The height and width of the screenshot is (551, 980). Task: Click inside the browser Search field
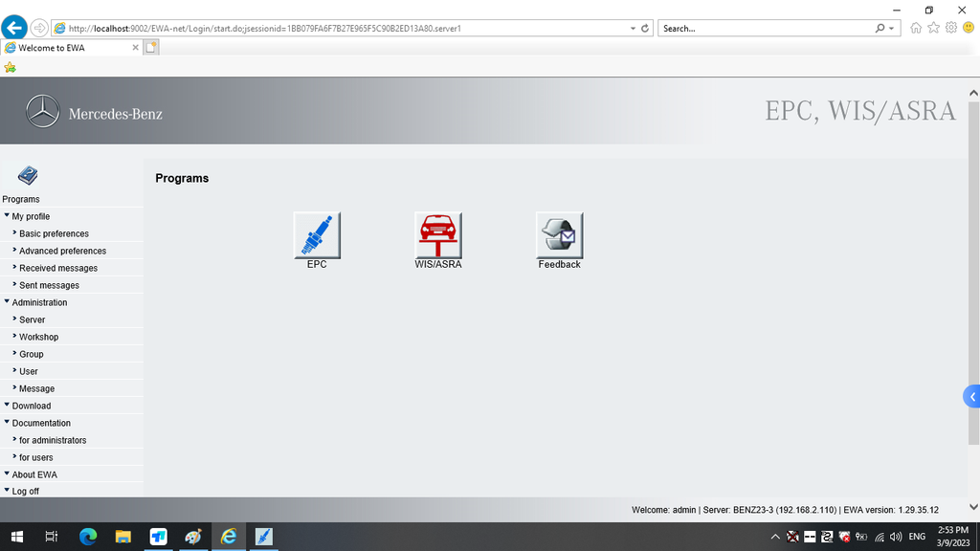pos(766,29)
